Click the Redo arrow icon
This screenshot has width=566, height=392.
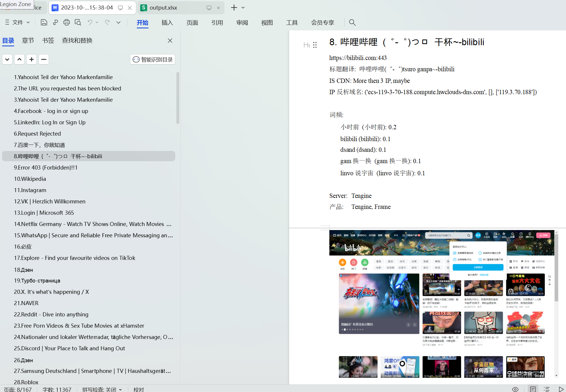[x=107, y=22]
